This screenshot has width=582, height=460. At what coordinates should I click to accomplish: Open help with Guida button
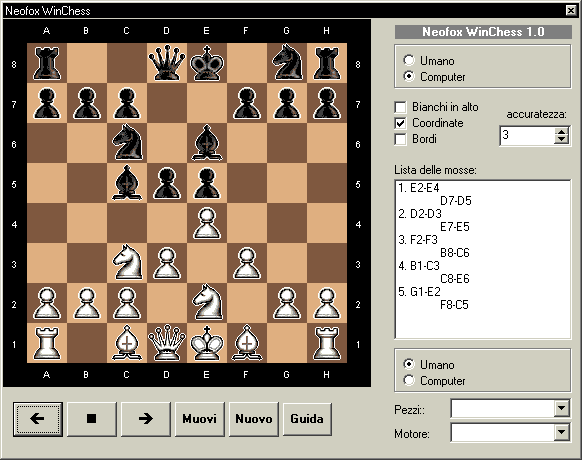tap(307, 419)
